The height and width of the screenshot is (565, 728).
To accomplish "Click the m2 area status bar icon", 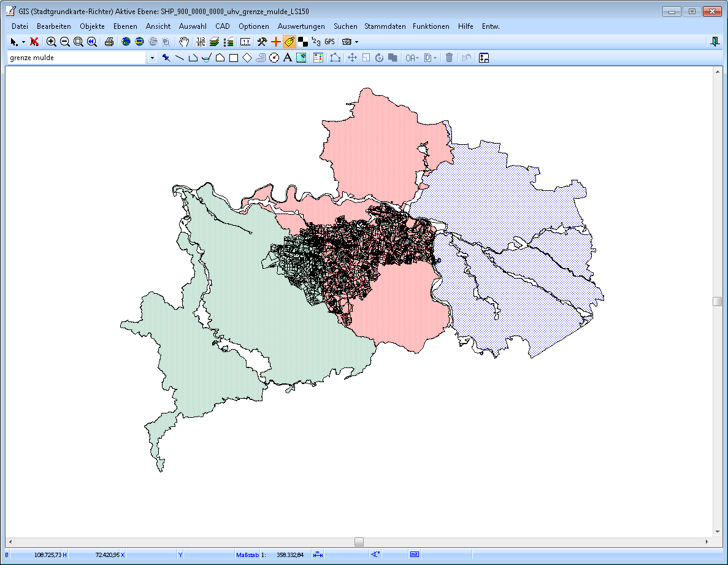I will (x=415, y=555).
